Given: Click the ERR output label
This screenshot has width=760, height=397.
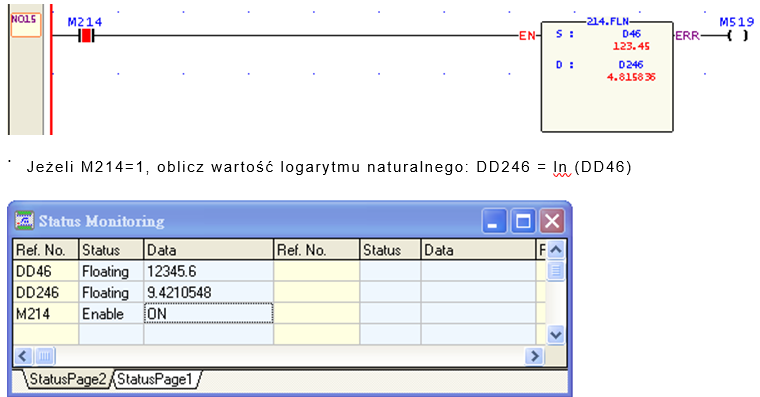Looking at the screenshot, I should click(x=688, y=36).
